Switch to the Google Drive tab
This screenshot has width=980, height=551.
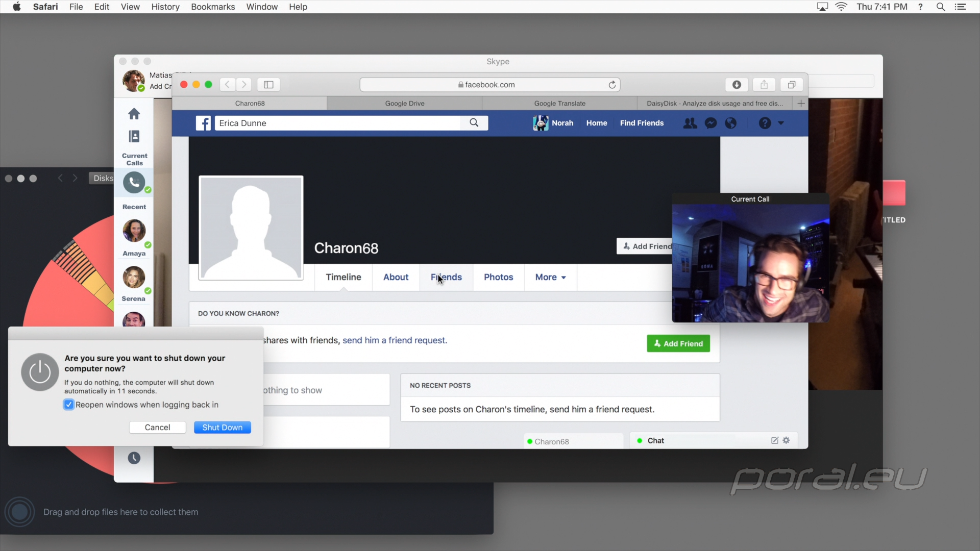[x=405, y=104]
